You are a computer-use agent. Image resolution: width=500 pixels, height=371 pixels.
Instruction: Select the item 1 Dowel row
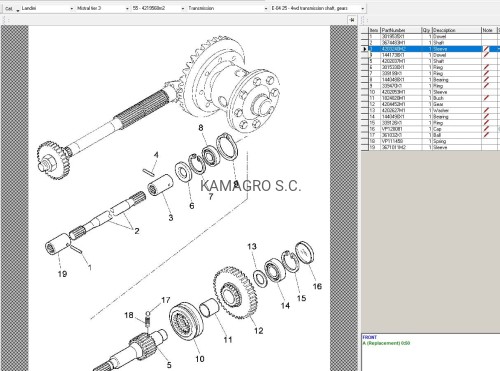(433, 37)
